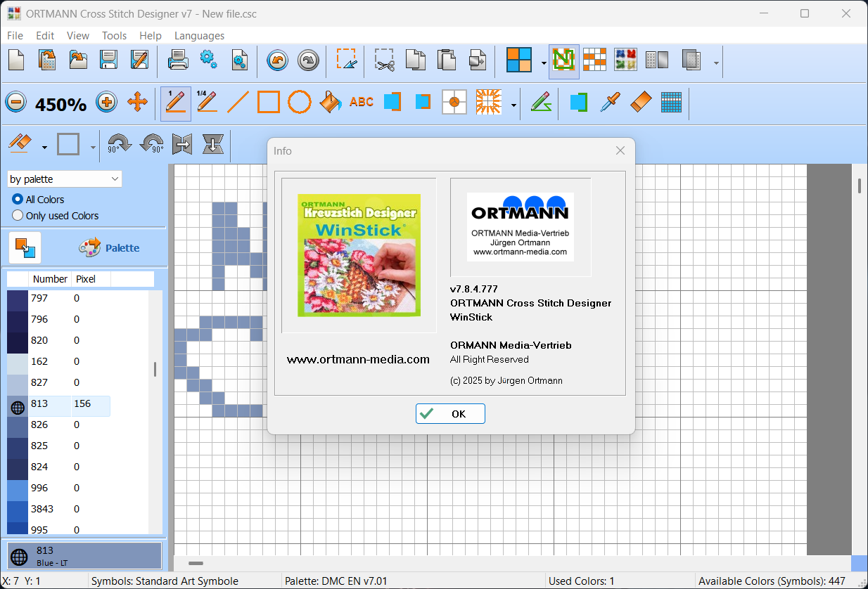The image size is (868, 589).
Task: Toggle the orange checkered view mode button
Action: pos(594,60)
